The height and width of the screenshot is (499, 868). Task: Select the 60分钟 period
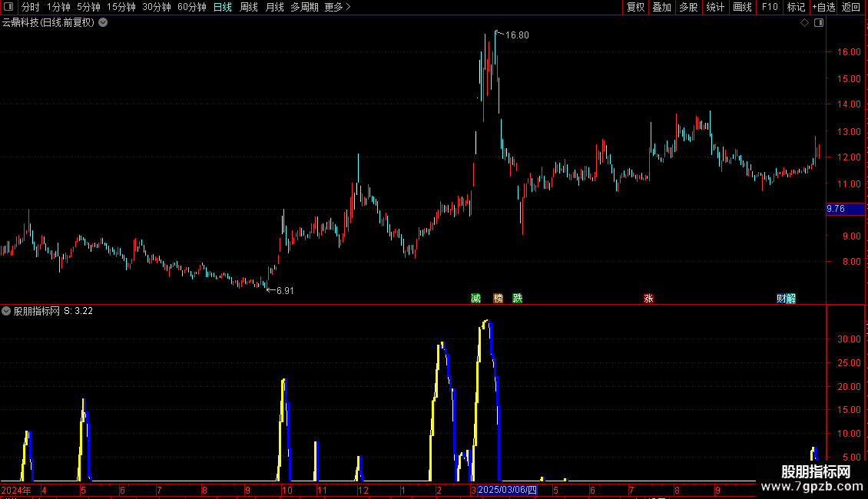tap(191, 7)
